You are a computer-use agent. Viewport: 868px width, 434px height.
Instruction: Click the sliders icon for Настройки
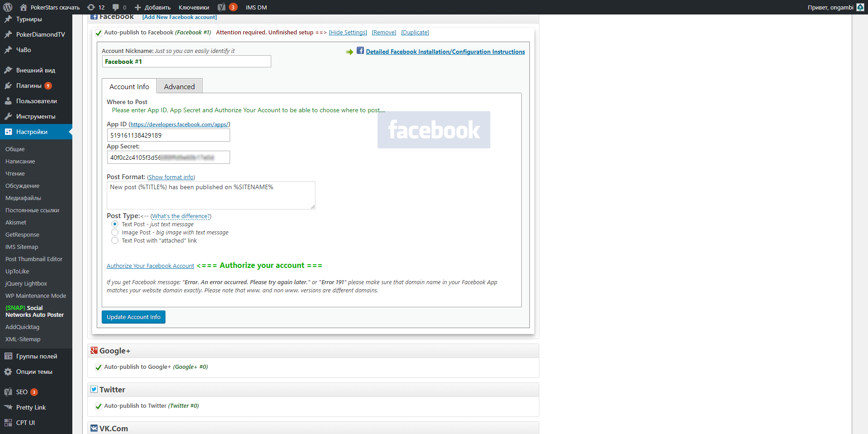8,132
